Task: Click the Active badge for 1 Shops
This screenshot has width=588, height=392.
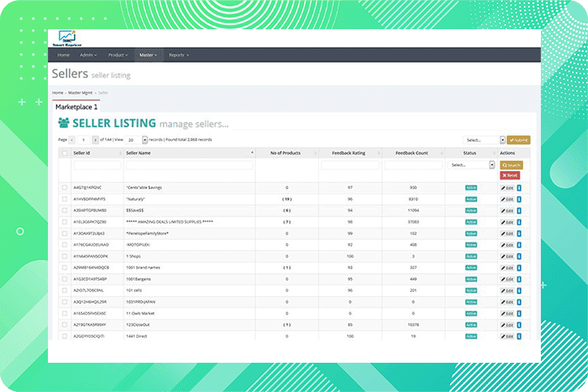Action: pyautogui.click(x=471, y=256)
